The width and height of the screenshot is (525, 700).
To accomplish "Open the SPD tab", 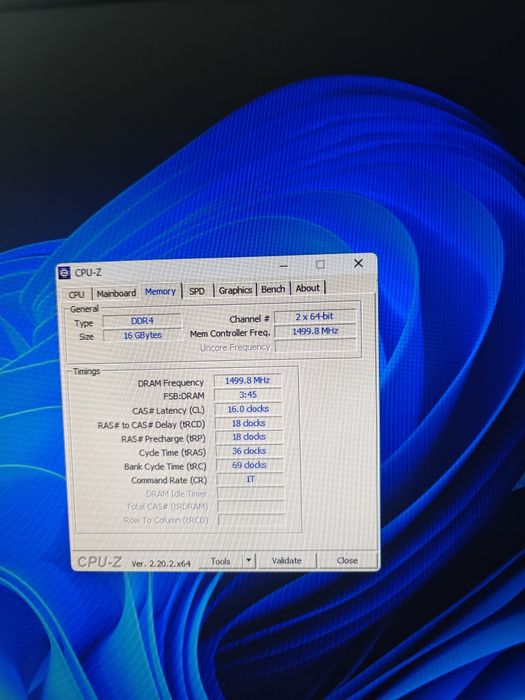I will pyautogui.click(x=197, y=291).
